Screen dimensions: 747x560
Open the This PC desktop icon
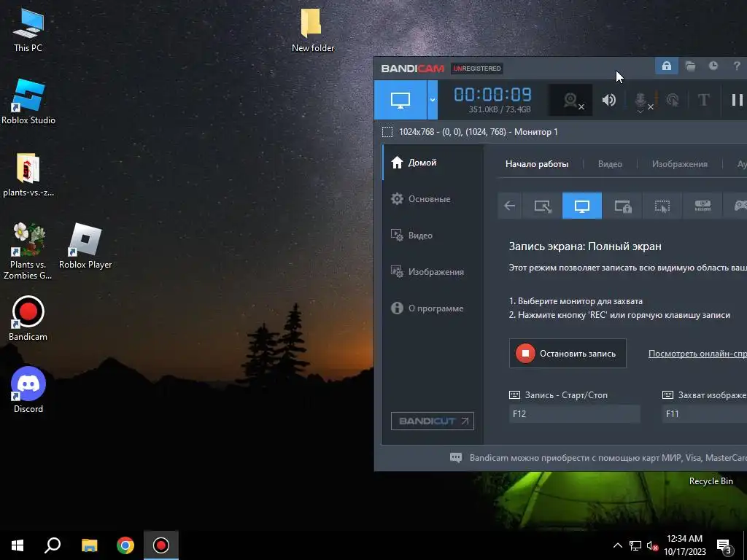pyautogui.click(x=28, y=29)
